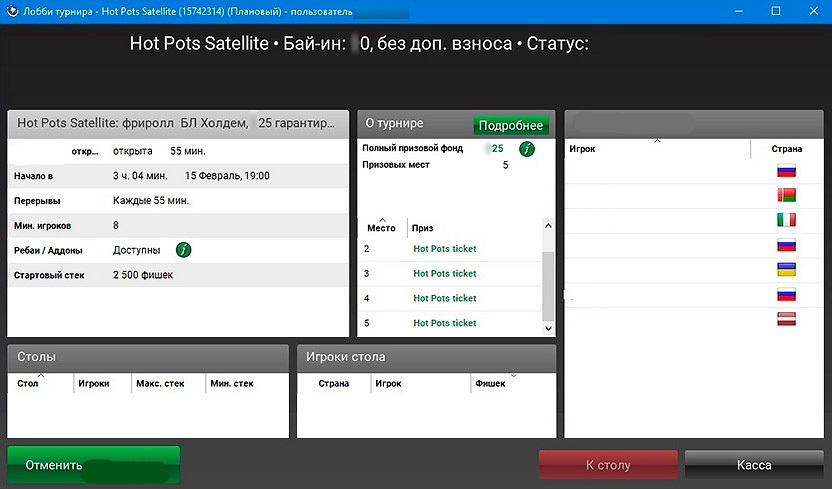Minimize the tournament lobby window

(739, 11)
